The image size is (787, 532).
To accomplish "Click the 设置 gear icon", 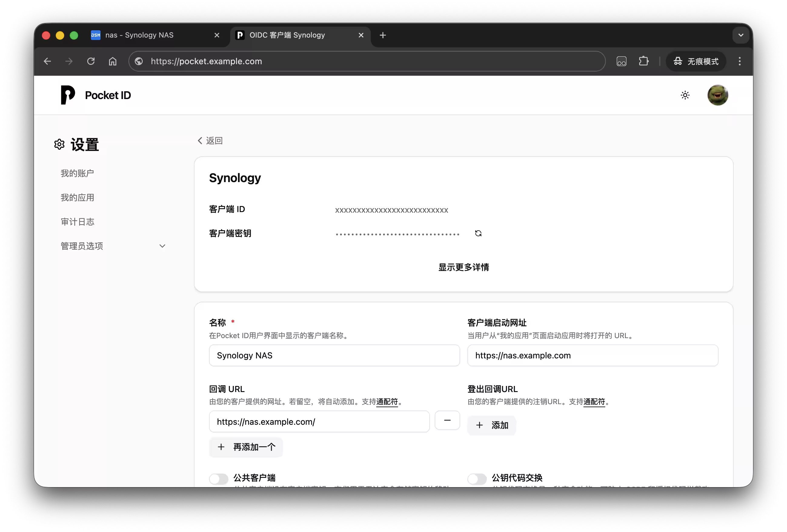I will (x=59, y=144).
